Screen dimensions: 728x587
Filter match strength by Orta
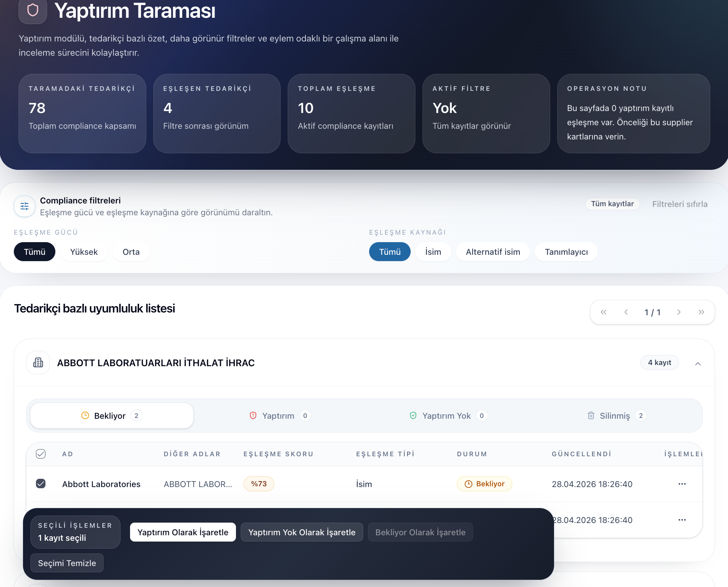point(131,252)
